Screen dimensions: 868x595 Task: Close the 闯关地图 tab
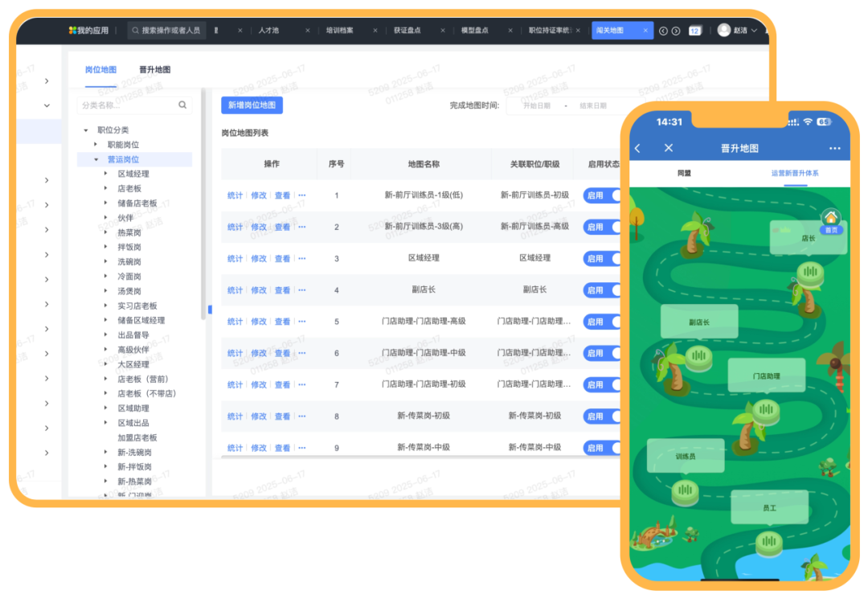[645, 31]
